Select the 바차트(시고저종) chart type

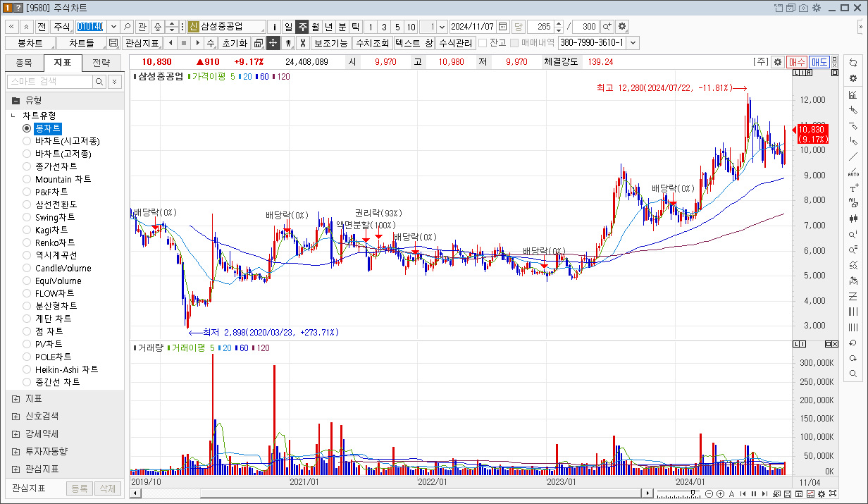(x=27, y=141)
